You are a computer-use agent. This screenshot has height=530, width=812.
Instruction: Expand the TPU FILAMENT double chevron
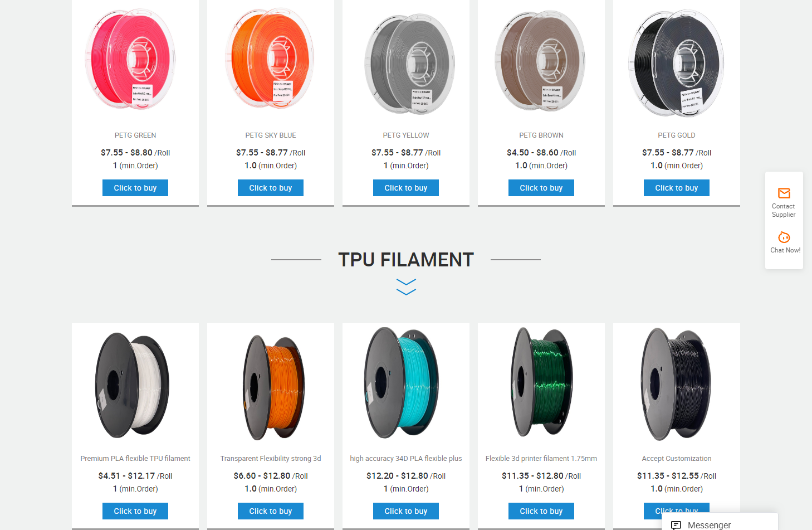(406, 286)
